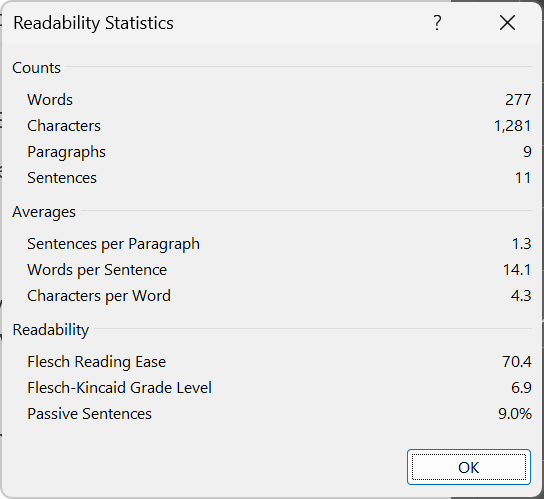This screenshot has height=499, width=544.
Task: Click the Characters per Word value 4.3
Action: [521, 296]
